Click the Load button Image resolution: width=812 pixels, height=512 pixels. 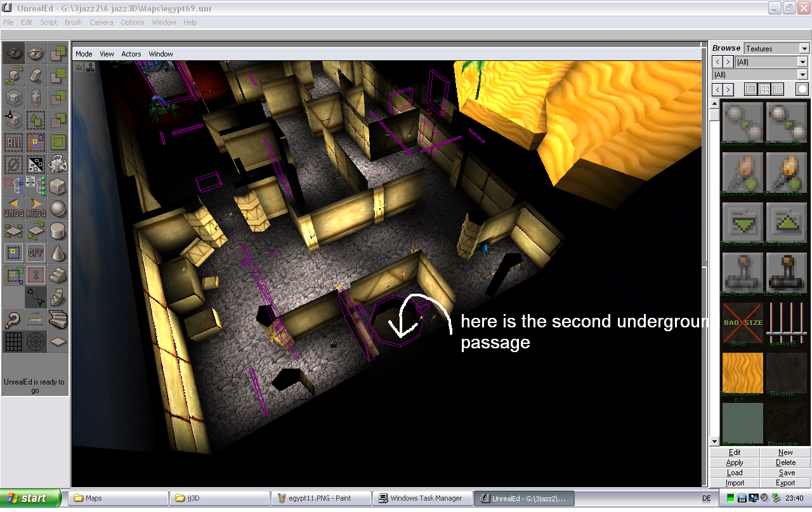(735, 473)
